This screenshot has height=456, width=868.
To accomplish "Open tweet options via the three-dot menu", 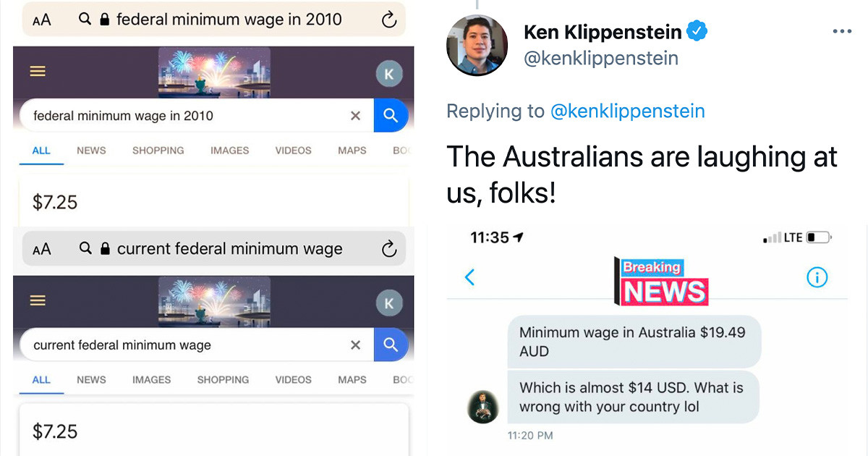I will 841,31.
